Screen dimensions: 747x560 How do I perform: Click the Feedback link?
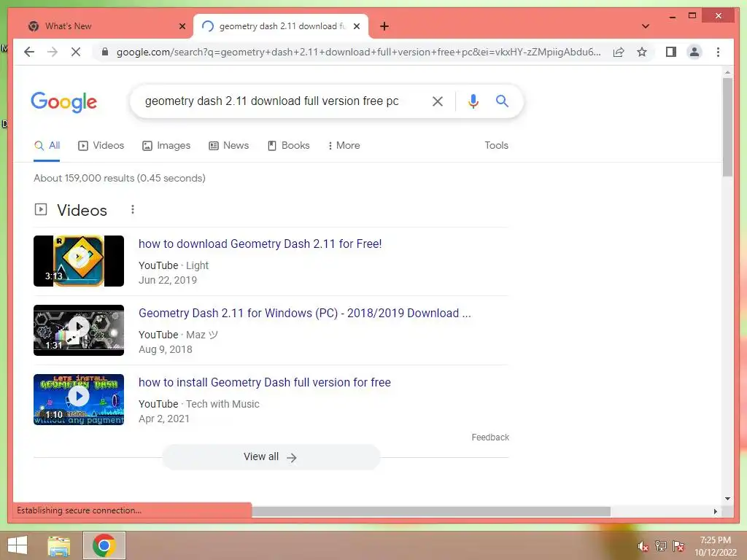(490, 437)
